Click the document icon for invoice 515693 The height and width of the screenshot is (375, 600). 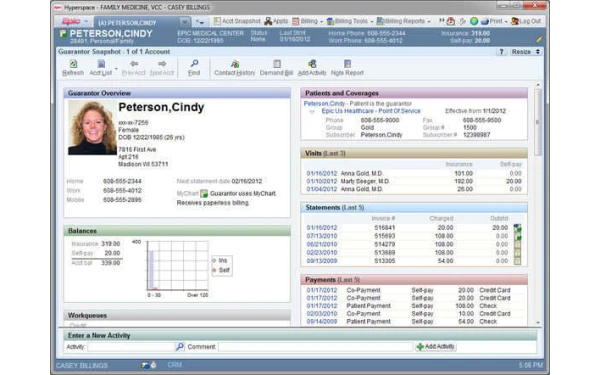517,236
